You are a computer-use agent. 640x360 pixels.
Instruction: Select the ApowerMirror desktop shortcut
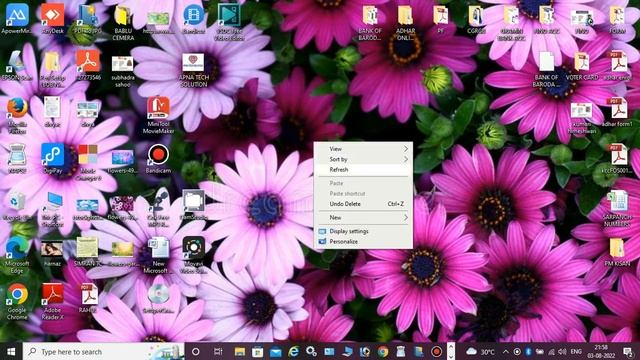click(x=17, y=18)
